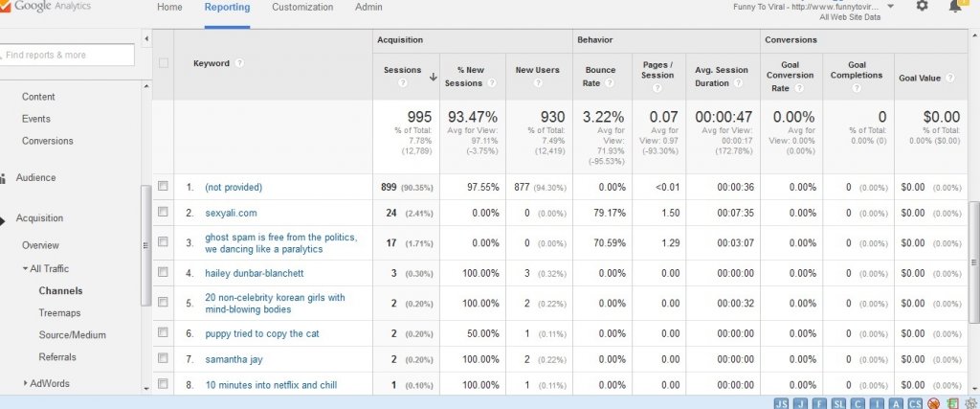Click the I status bar button

pos(878,404)
